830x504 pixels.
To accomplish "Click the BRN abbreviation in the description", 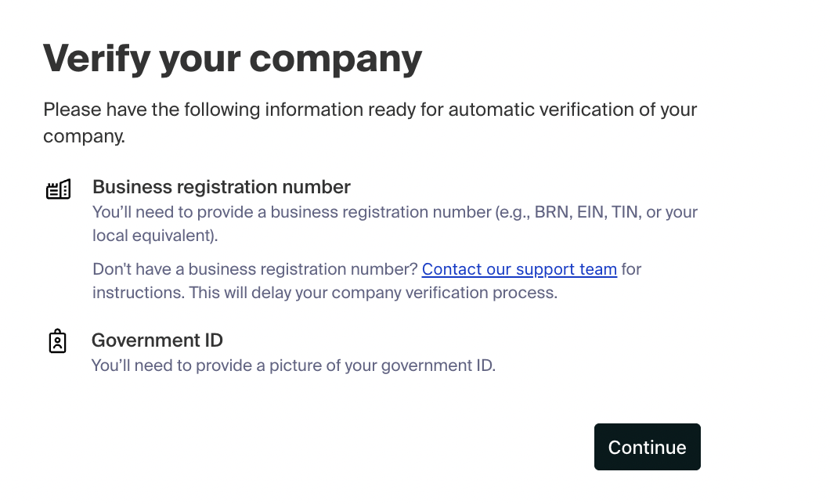I will pyautogui.click(x=550, y=212).
